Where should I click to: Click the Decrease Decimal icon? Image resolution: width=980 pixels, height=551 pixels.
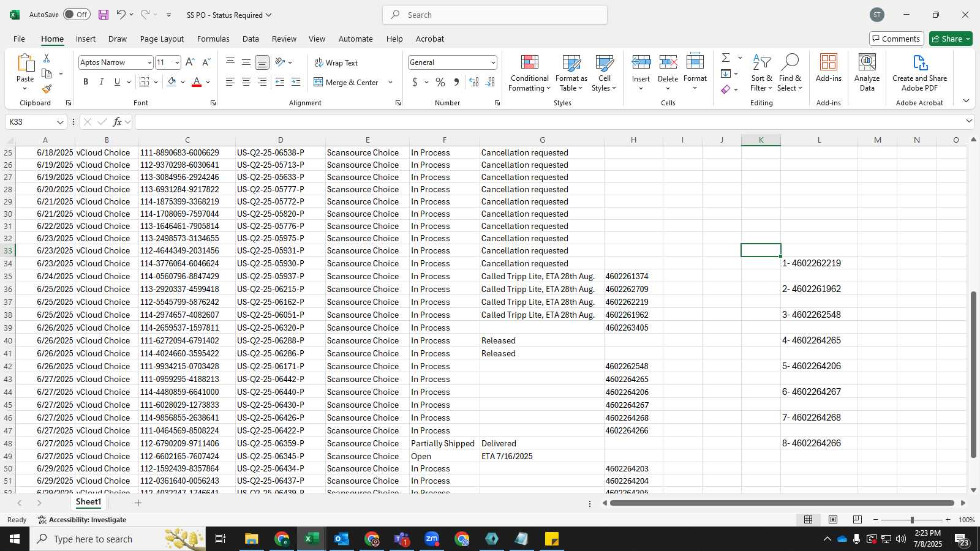tap(490, 82)
